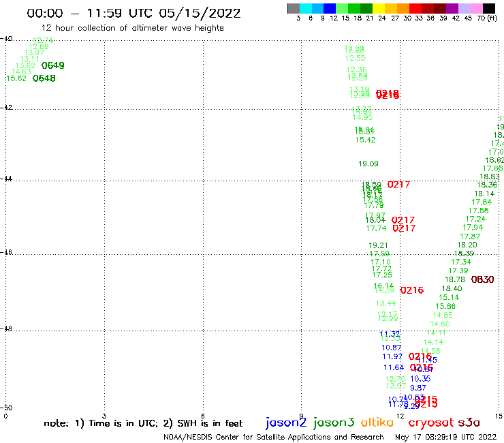Click the wave height value '17.34'
The height and width of the screenshot is (443, 504).
461,262
